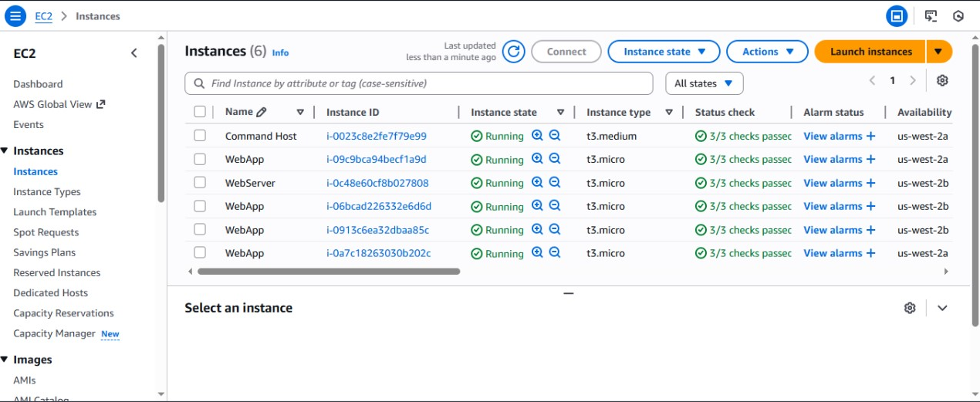Click the sidebar vertical scrollbar thumb
980x402 pixels.
click(x=161, y=123)
